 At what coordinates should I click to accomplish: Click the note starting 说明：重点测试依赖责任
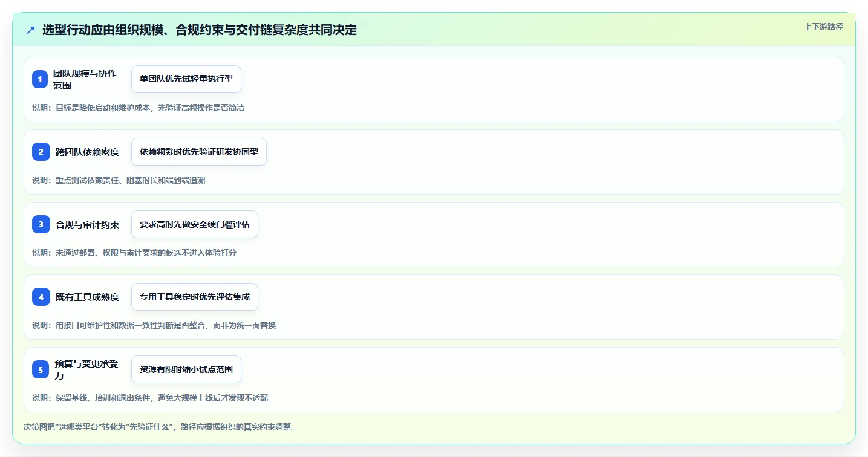pos(119,180)
